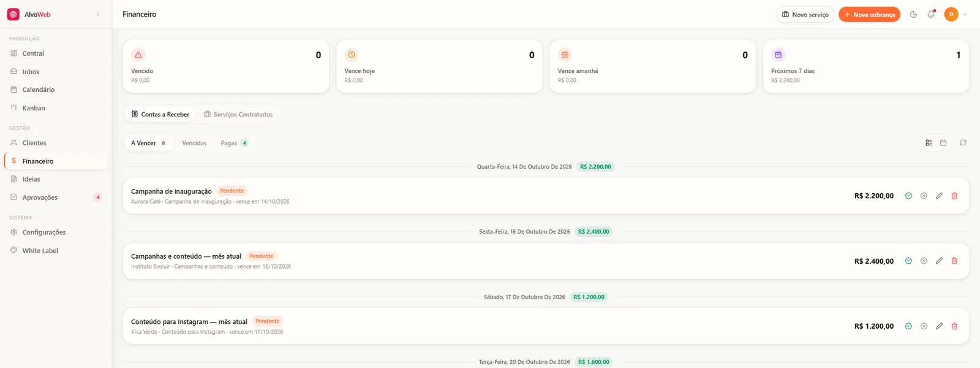
Task: Select the Pagas filter tab
Action: coord(235,143)
